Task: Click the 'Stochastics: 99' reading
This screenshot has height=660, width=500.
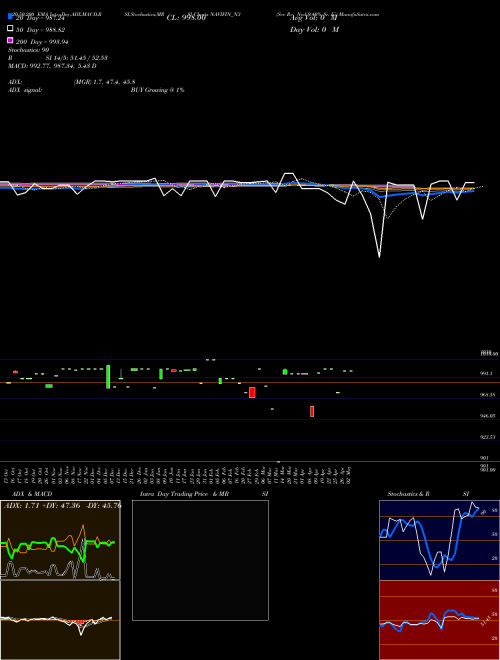Action: [29, 50]
